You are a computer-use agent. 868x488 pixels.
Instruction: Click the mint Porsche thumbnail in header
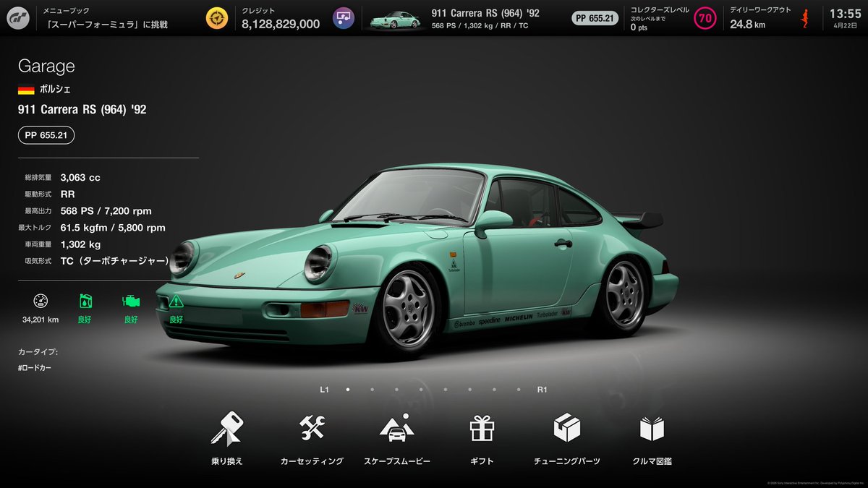[x=396, y=20]
